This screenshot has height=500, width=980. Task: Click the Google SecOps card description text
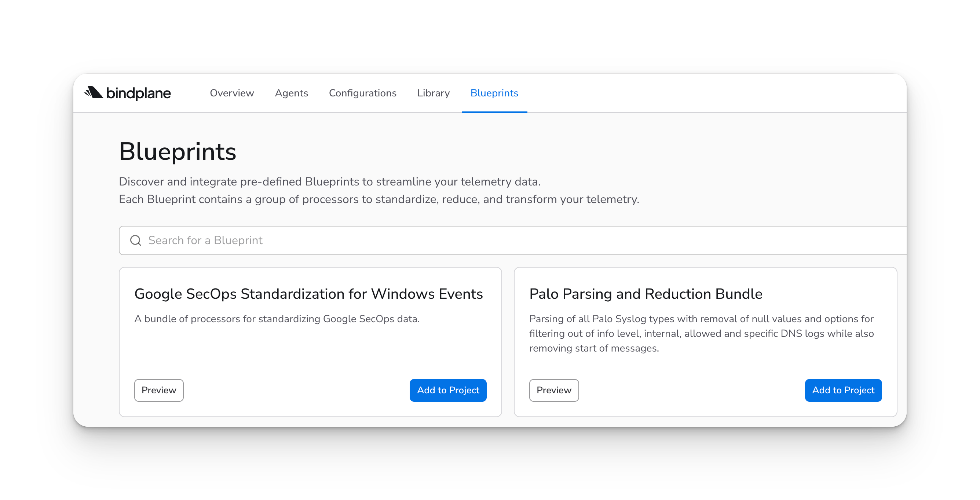[277, 319]
